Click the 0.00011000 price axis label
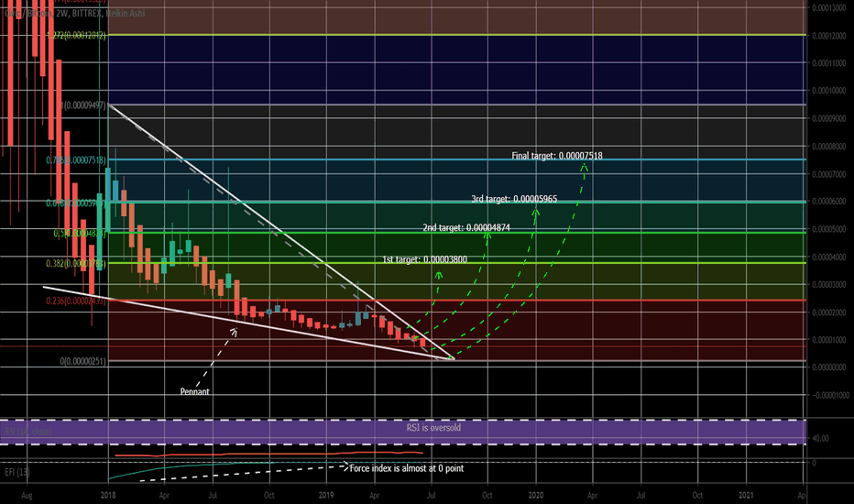Image resolution: width=854 pixels, height=504 pixels. (829, 63)
